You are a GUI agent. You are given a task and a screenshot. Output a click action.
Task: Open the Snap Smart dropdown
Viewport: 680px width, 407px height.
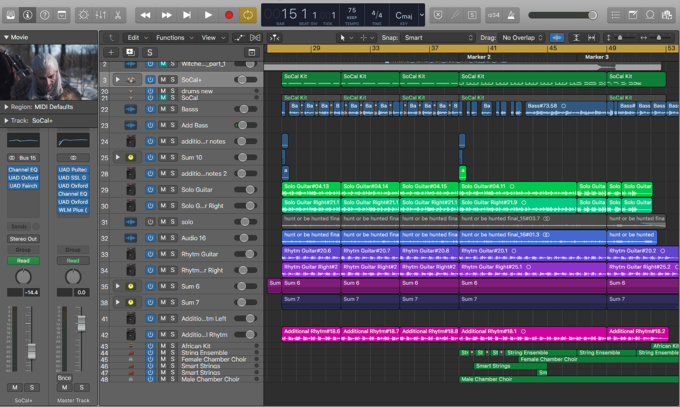coord(438,38)
